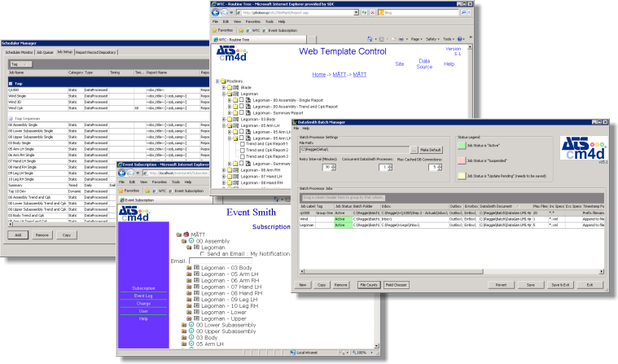Viewport: 618px width, 364px height.
Task: Increase Retry Interval minutes stepper
Action: (334, 166)
